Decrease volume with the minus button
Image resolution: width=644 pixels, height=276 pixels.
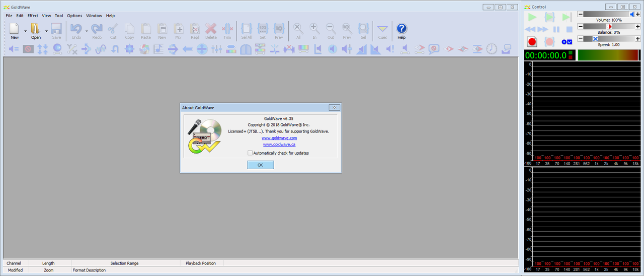580,14
